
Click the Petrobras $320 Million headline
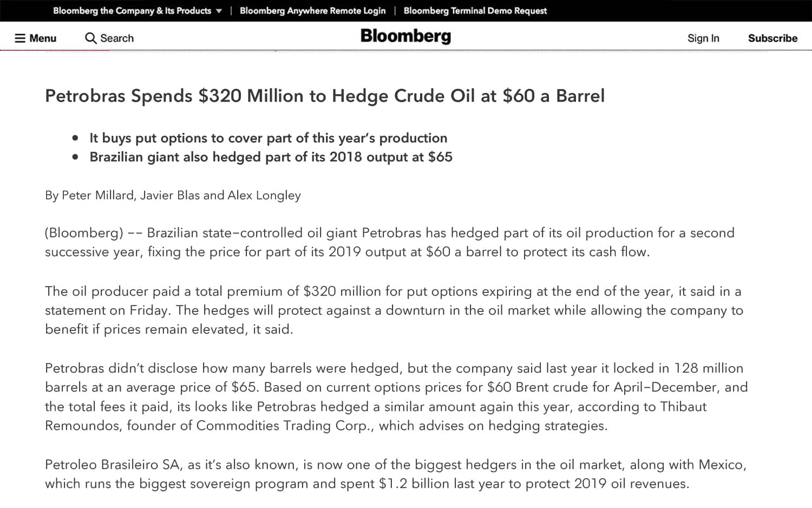[x=324, y=96]
